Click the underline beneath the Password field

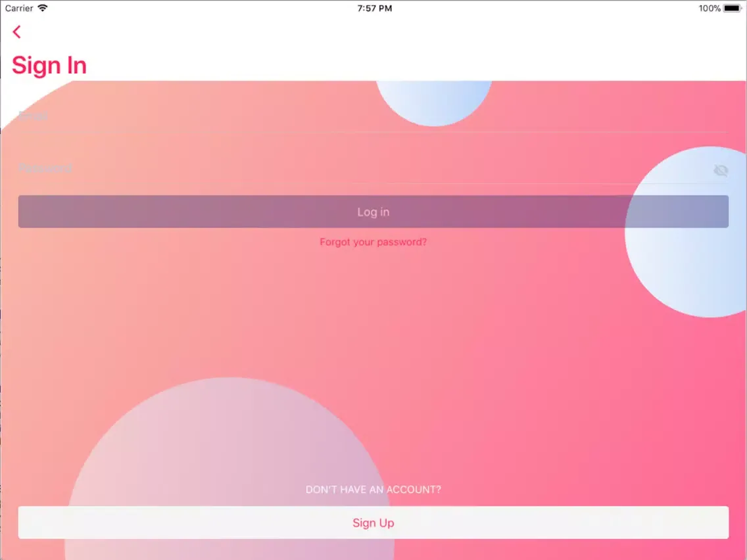[x=373, y=184]
